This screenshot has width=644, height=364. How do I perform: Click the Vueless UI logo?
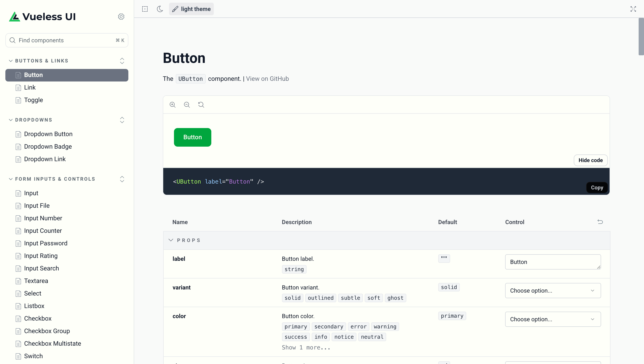click(x=42, y=17)
